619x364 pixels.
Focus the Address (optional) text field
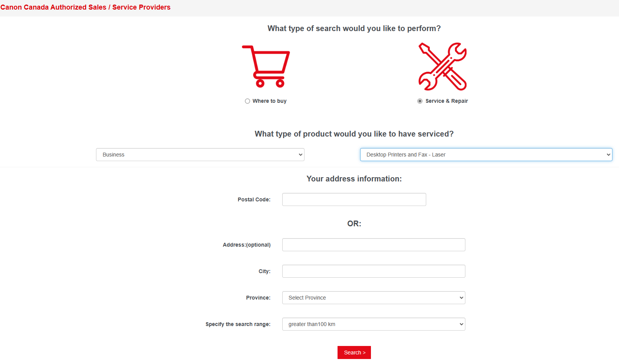click(x=374, y=245)
